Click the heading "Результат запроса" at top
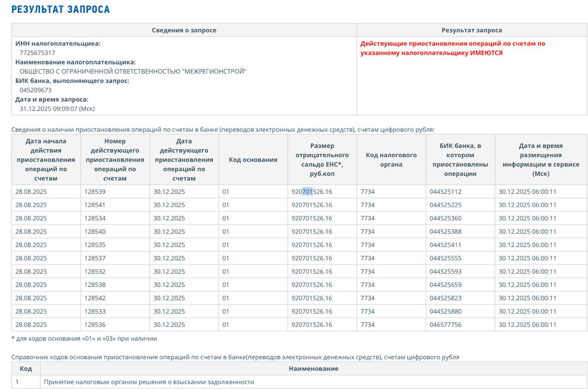This screenshot has height=389, width=588. point(61,9)
